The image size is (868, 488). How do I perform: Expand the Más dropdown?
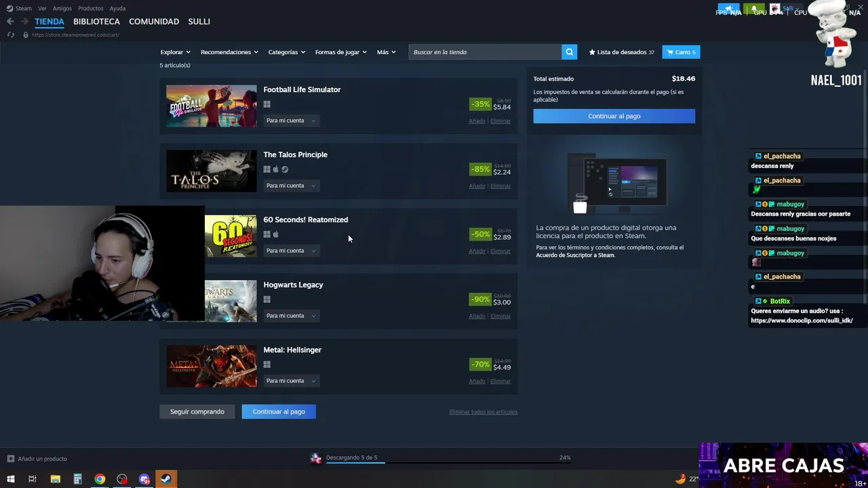click(386, 52)
